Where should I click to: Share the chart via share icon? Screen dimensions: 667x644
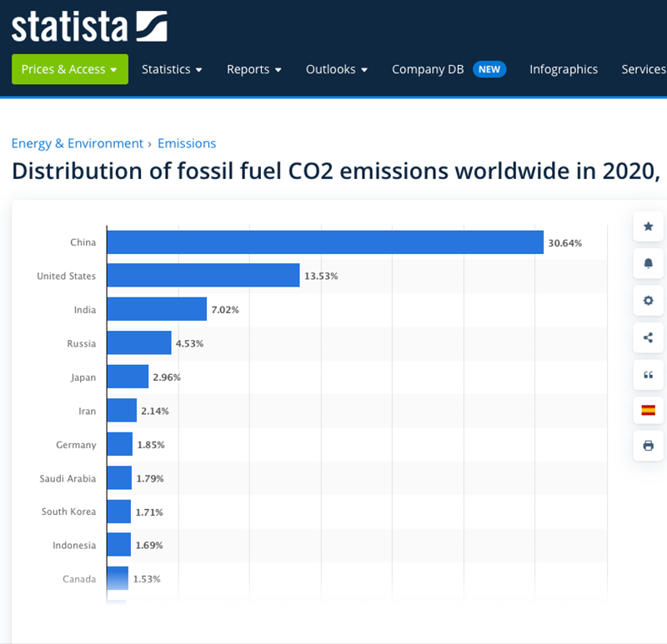pyautogui.click(x=648, y=337)
